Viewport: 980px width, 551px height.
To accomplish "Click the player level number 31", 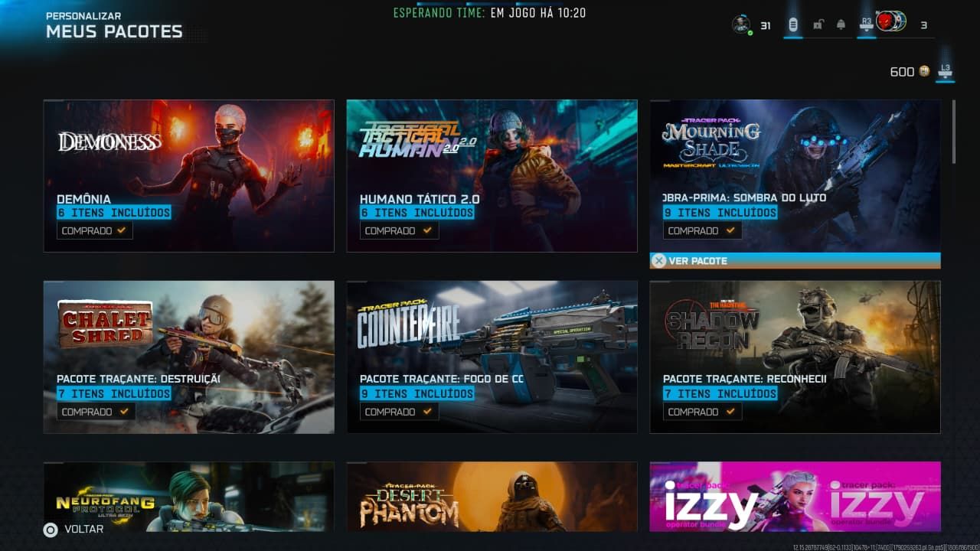I will click(x=765, y=25).
